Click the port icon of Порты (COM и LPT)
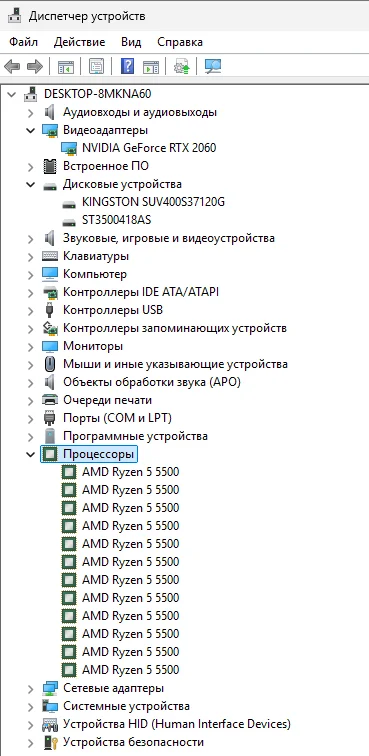The height and width of the screenshot is (756, 369). [50, 418]
